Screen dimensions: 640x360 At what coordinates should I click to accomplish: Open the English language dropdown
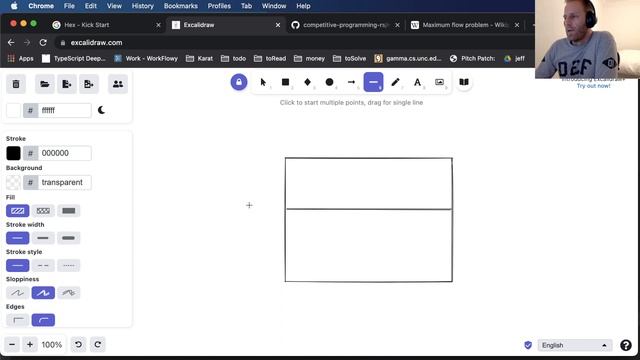[575, 345]
